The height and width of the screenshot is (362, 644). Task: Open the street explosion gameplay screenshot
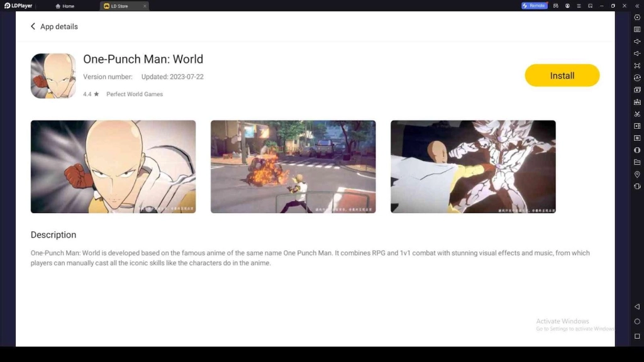tap(293, 167)
